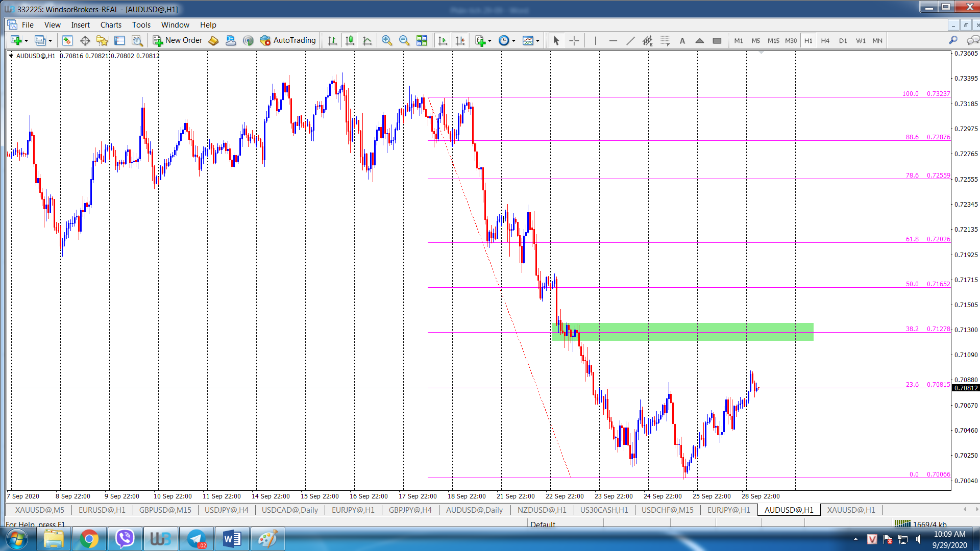Switch to the USDCAD@,Daily chart tab
The height and width of the screenshot is (551, 980).
point(289,510)
